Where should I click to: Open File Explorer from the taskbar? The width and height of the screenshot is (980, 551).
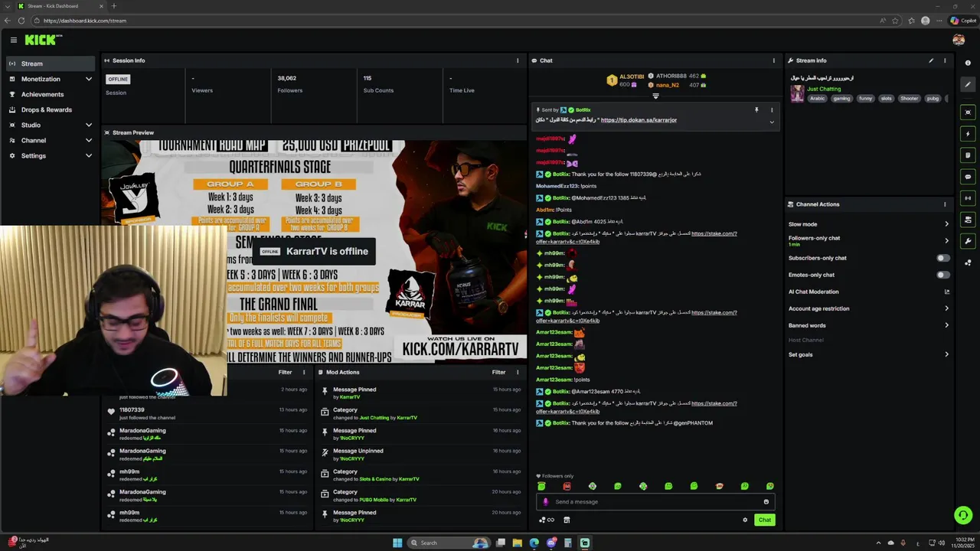(518, 543)
